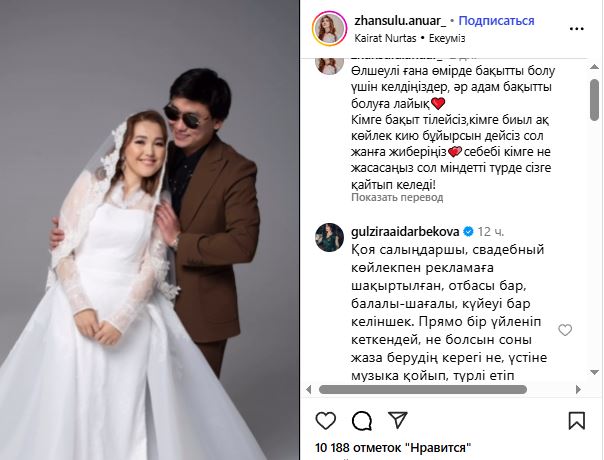Image resolution: width=604 pixels, height=460 pixels.
Task: Save post with the bookmark icon
Action: [577, 420]
